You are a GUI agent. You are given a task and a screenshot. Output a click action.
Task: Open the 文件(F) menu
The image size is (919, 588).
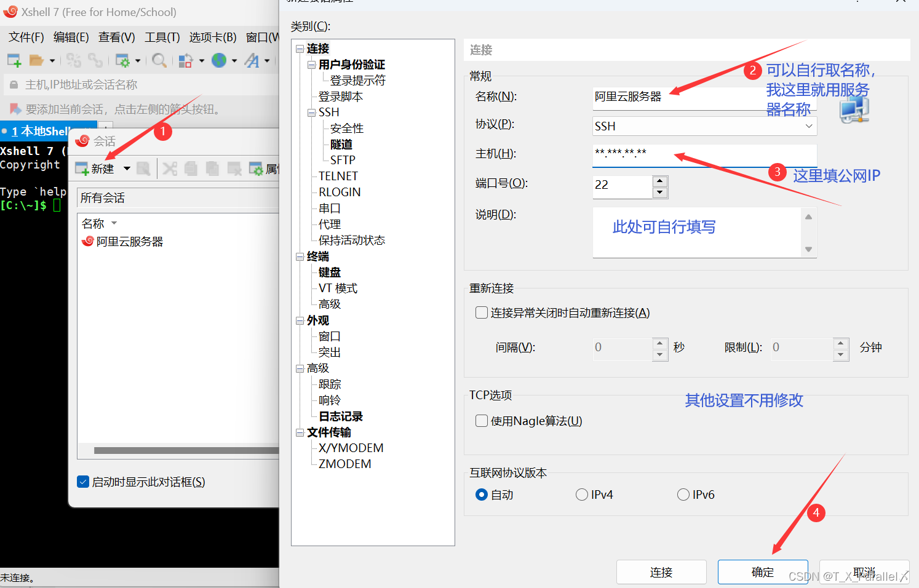pyautogui.click(x=26, y=37)
